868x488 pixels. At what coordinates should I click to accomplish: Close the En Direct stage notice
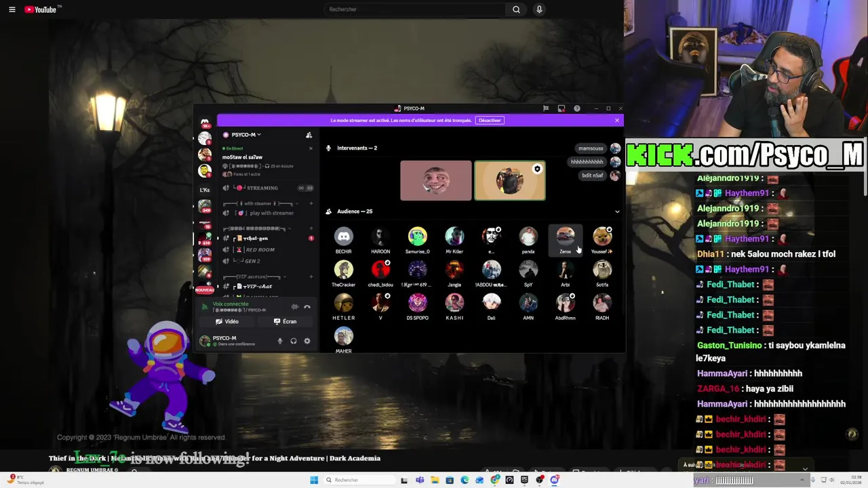coord(311,148)
